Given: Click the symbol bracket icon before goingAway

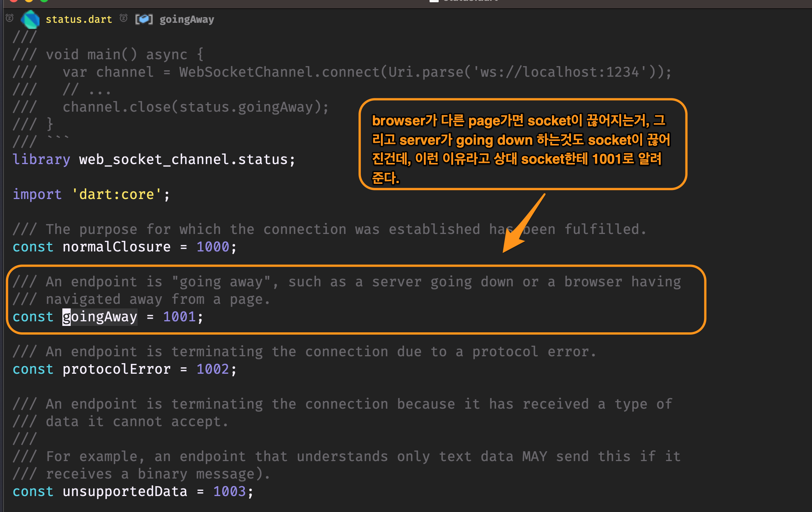Looking at the screenshot, I should point(144,19).
